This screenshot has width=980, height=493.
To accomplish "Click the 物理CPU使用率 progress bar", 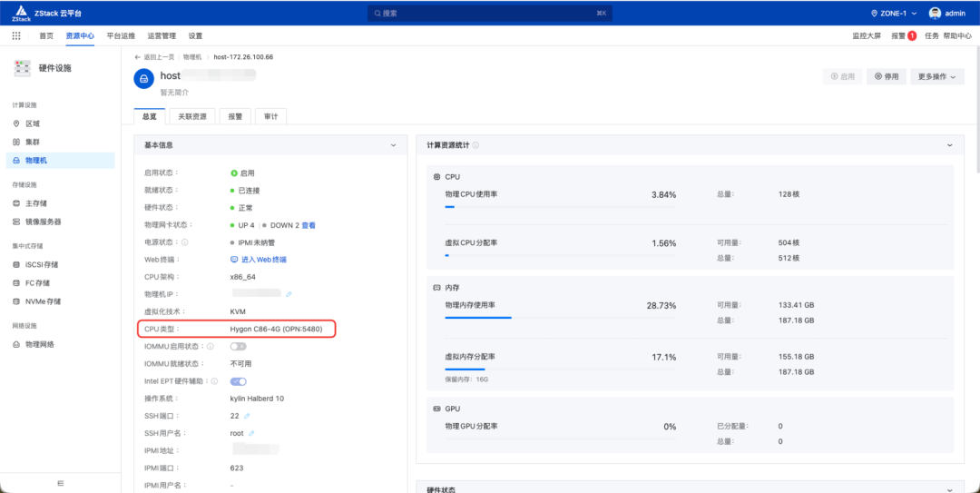I will [x=560, y=206].
